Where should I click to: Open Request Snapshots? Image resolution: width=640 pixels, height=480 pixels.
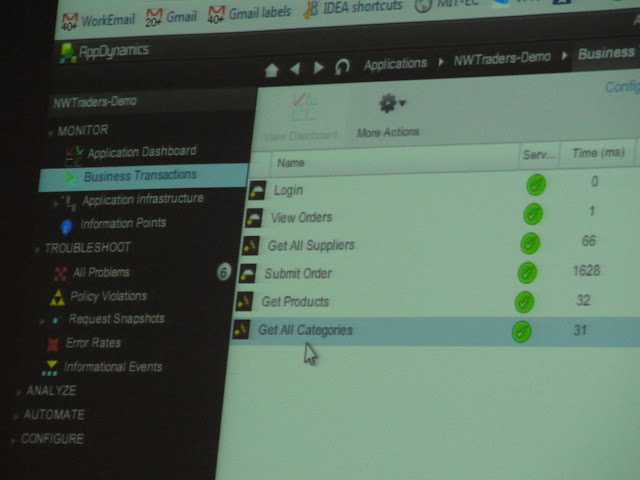(116, 318)
